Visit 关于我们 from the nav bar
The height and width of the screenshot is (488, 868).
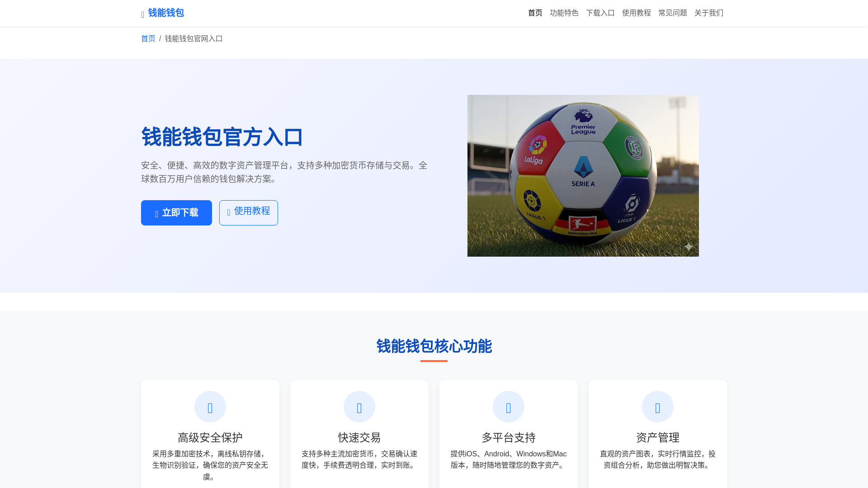[709, 13]
